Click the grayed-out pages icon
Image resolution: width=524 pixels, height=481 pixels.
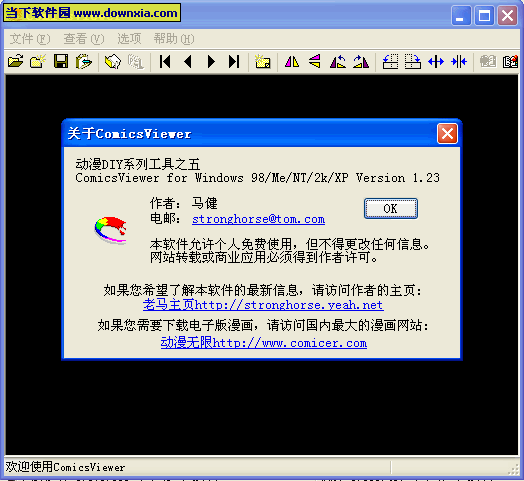[x=135, y=62]
